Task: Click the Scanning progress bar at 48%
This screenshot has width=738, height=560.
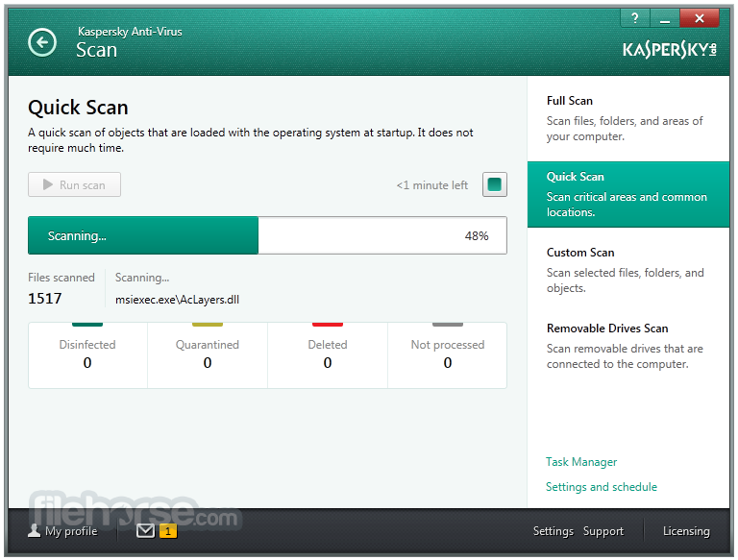Action: point(267,235)
